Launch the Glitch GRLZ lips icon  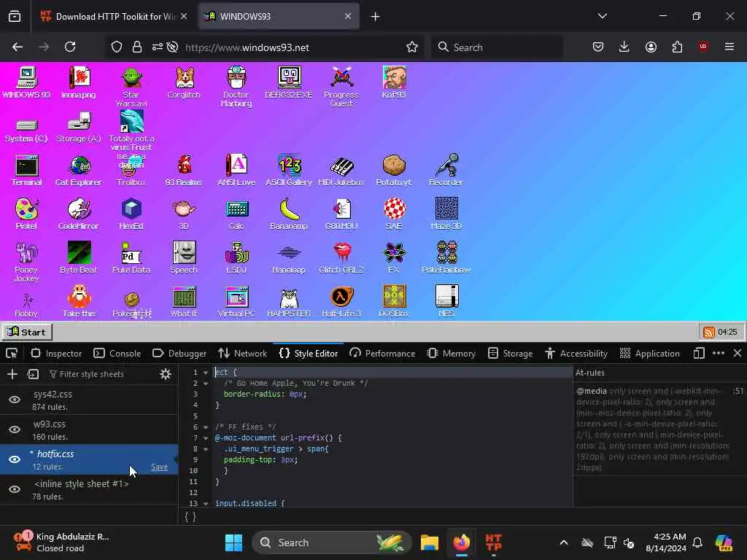tap(341, 257)
